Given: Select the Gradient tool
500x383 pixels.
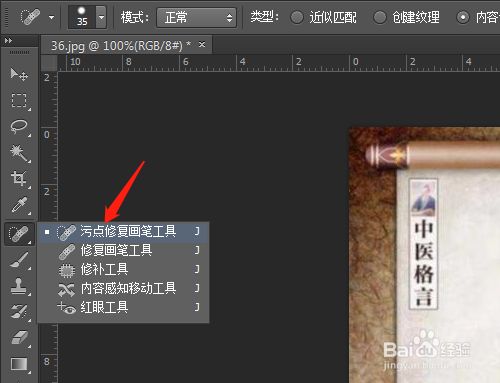Looking at the screenshot, I should point(19,364).
